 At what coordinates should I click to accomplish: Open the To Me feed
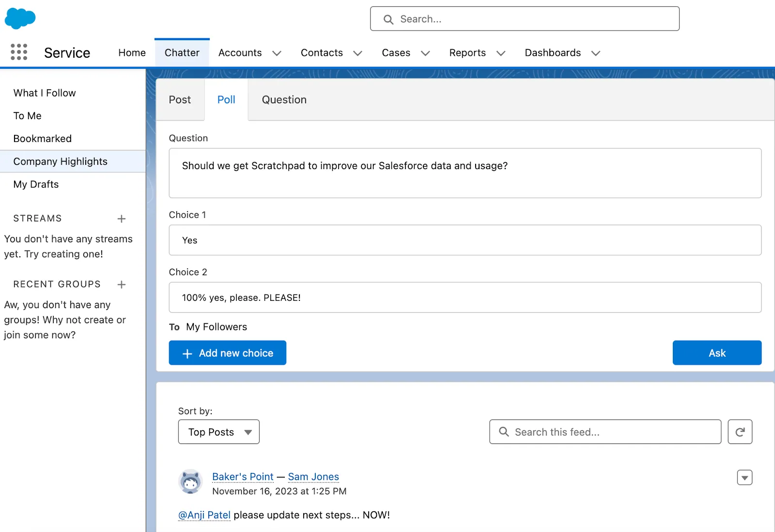point(28,116)
